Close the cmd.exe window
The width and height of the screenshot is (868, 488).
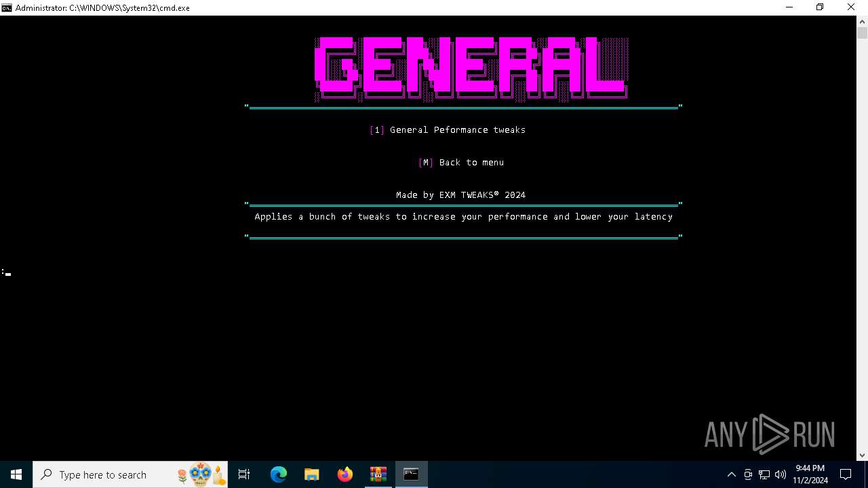[852, 7]
